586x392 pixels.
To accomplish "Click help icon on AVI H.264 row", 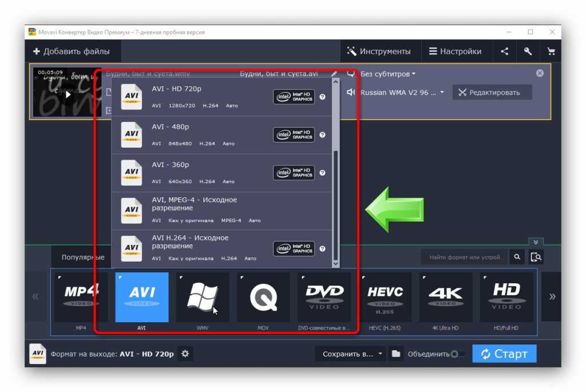I will [x=322, y=248].
